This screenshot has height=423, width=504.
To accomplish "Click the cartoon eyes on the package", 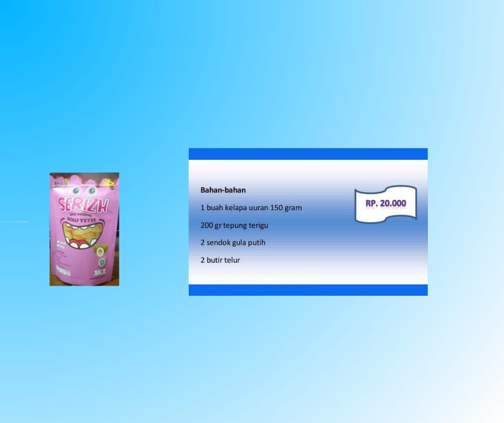I will click(x=83, y=191).
